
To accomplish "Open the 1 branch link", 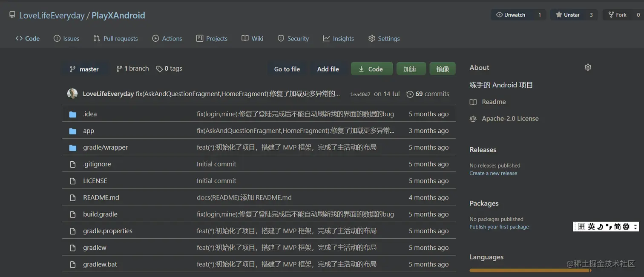I will coord(132,69).
